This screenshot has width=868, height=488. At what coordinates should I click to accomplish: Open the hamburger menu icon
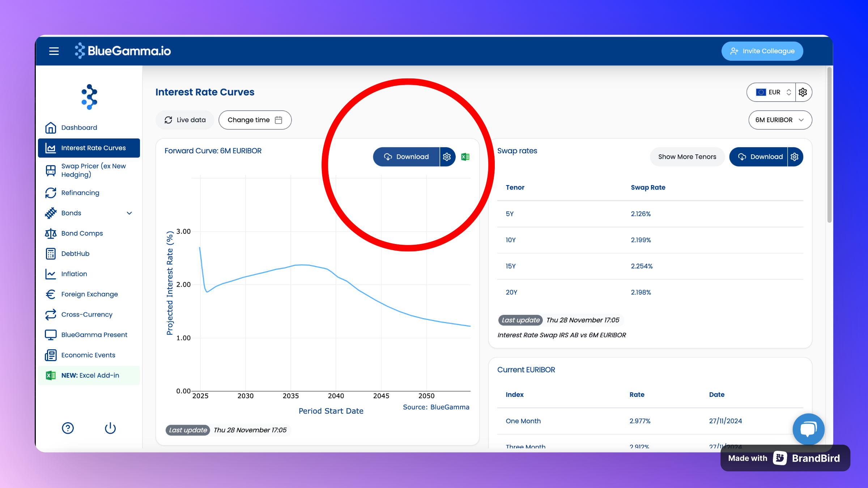tap(54, 51)
